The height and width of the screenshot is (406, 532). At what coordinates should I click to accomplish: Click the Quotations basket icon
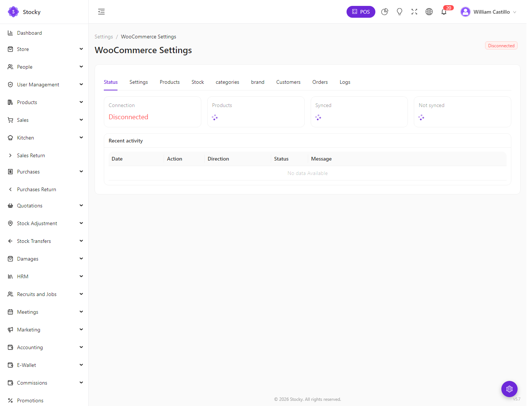tap(10, 206)
